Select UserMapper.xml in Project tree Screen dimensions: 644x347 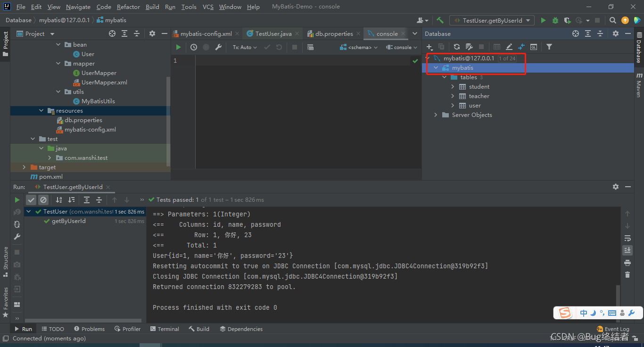click(104, 83)
